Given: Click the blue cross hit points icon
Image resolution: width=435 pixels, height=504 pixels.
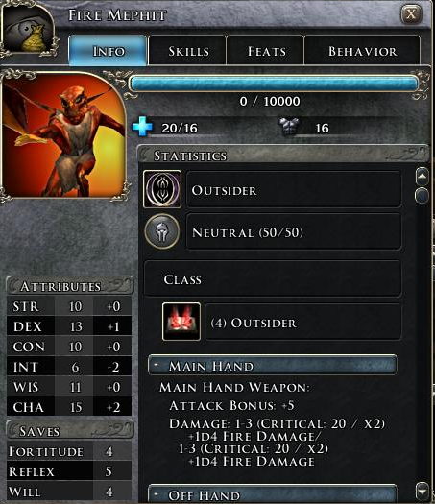Looking at the screenshot, I should pyautogui.click(x=142, y=127).
